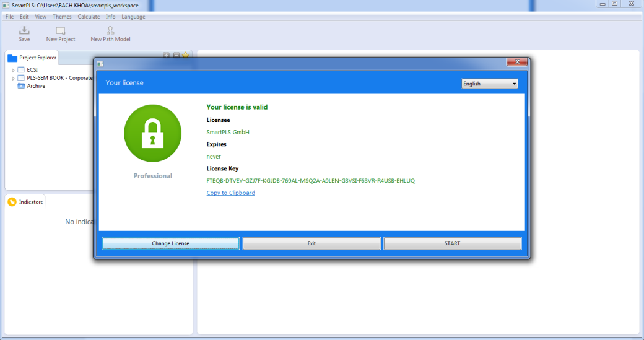This screenshot has height=340, width=644.
Task: Click the Copy to Clipboard link
Action: click(x=231, y=193)
